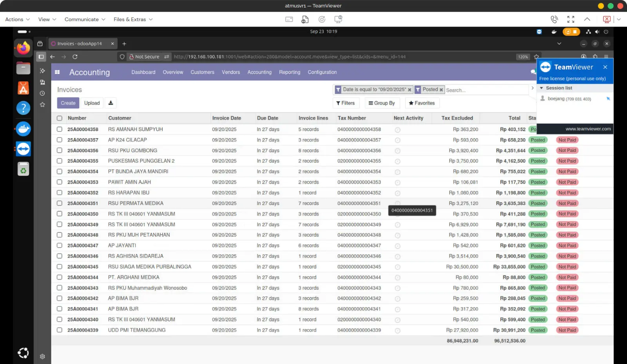This screenshot has width=627, height=364.
Task: Open the Docker Desktop dock icon
Action: [x=23, y=129]
